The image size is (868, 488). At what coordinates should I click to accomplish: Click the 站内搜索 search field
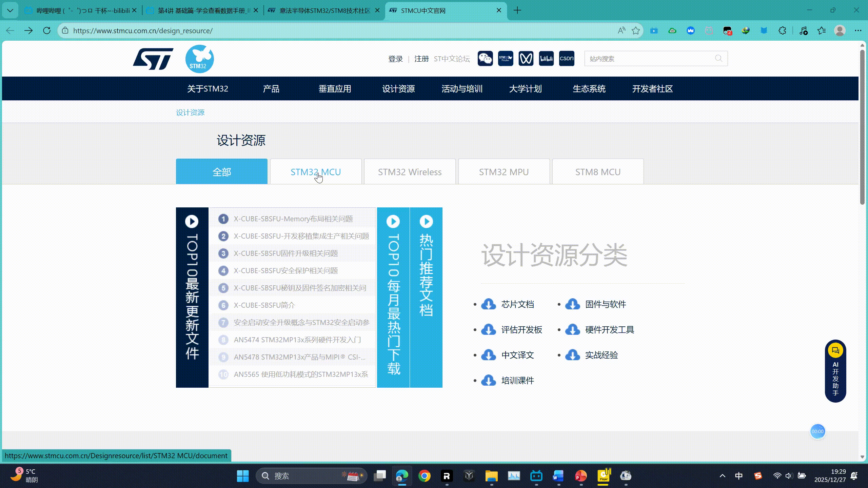pos(656,59)
